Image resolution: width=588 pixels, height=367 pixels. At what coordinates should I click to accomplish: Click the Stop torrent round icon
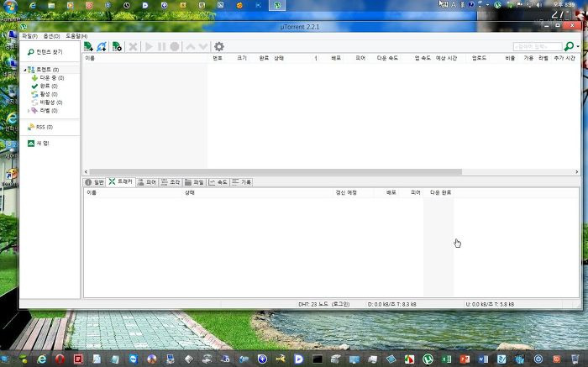175,46
